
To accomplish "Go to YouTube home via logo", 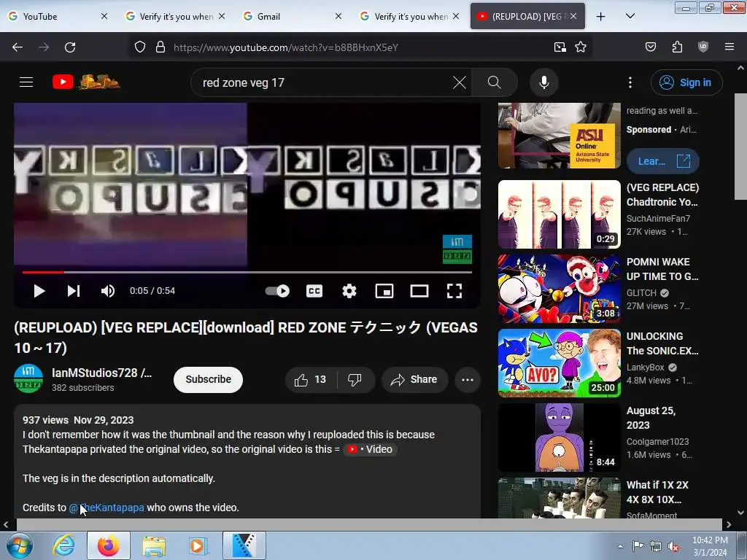I will pyautogui.click(x=86, y=82).
